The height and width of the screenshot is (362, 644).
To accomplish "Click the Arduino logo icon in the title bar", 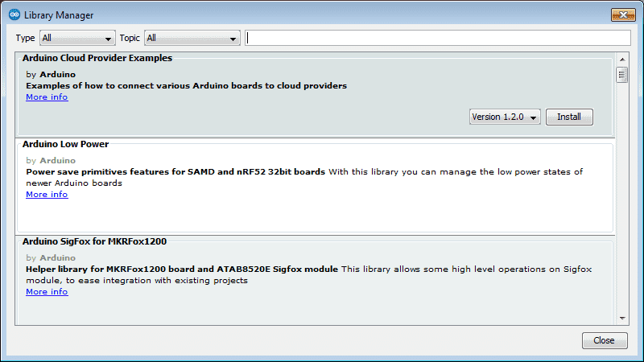I will coord(14,14).
